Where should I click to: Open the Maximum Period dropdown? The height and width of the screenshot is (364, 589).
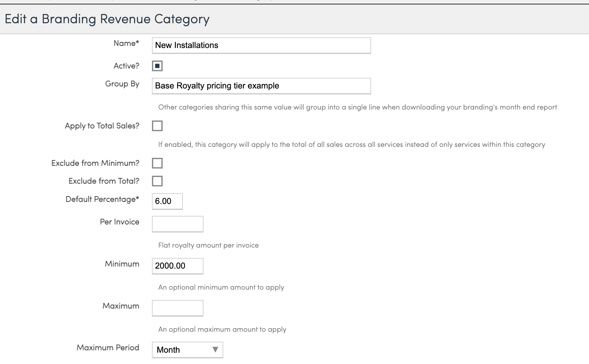pyautogui.click(x=187, y=350)
